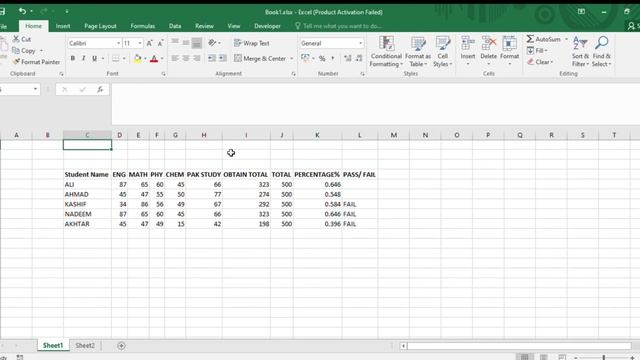Decrease indent in the Alignment group
640x360 pixels.
pyautogui.click(x=211, y=58)
